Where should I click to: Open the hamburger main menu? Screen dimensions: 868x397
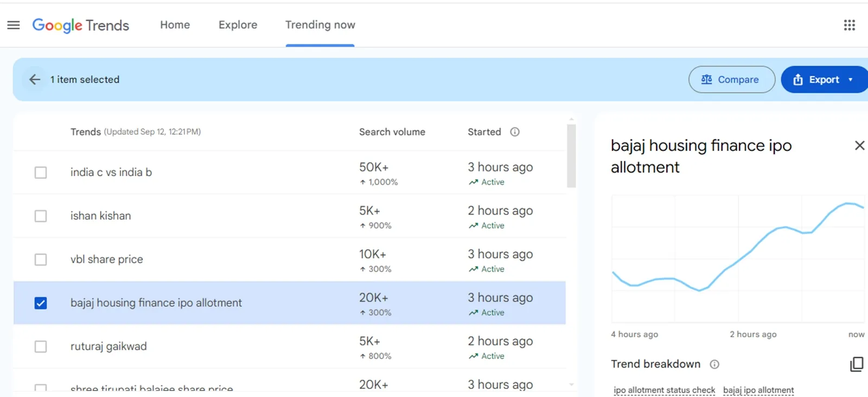14,26
